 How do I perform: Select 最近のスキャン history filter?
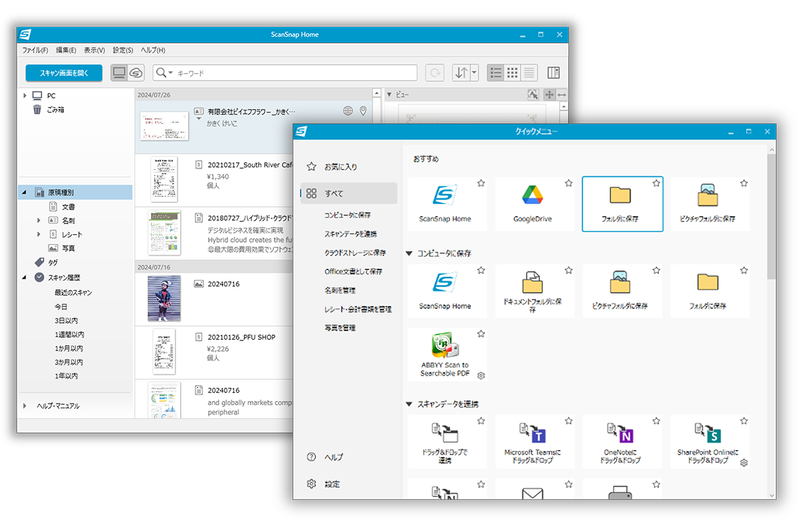pyautogui.click(x=73, y=293)
